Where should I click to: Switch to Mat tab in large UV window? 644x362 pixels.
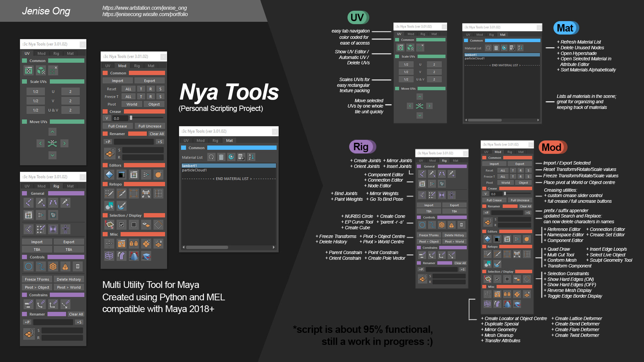point(70,53)
